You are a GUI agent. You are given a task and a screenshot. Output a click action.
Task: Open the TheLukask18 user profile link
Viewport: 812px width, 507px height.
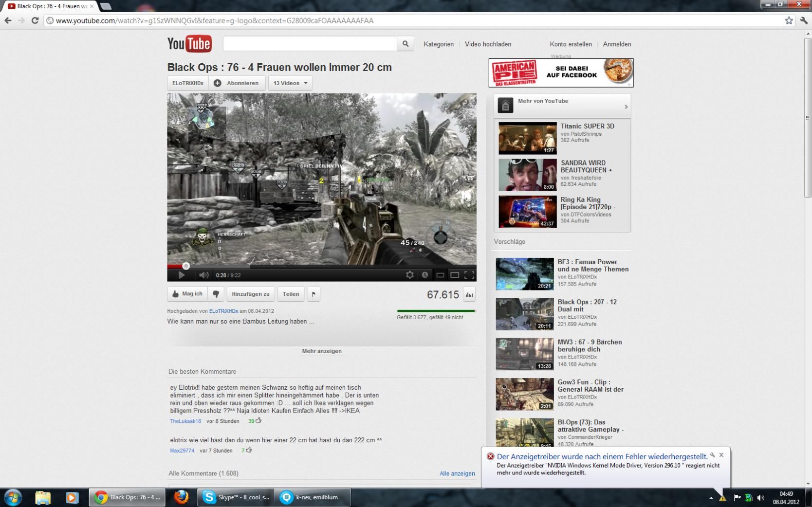tap(185, 421)
